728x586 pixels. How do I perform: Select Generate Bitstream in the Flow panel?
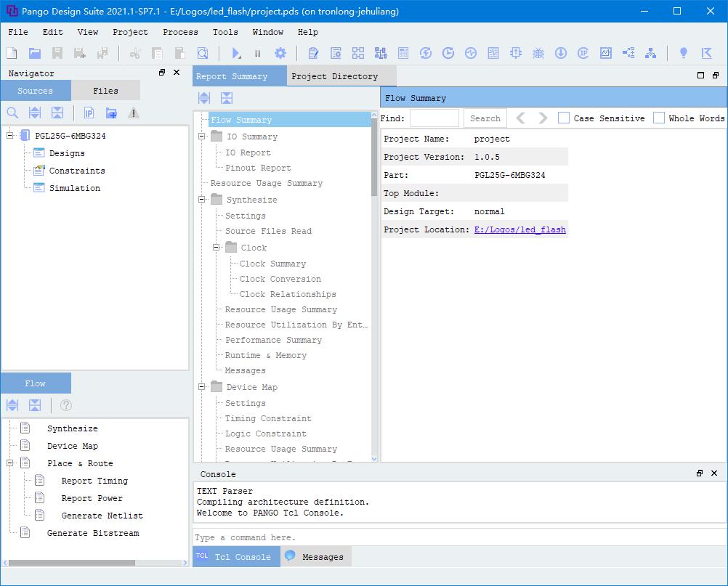93,533
